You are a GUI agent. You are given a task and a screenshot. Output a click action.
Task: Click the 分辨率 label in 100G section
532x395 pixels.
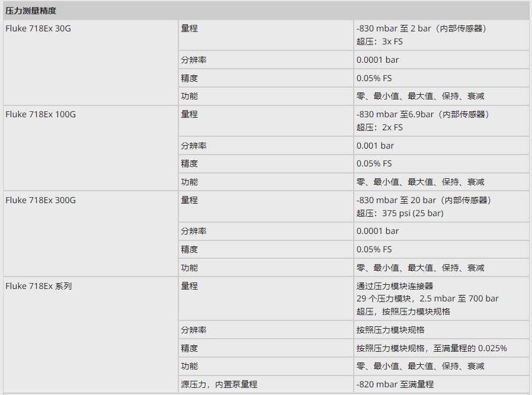[x=193, y=146]
